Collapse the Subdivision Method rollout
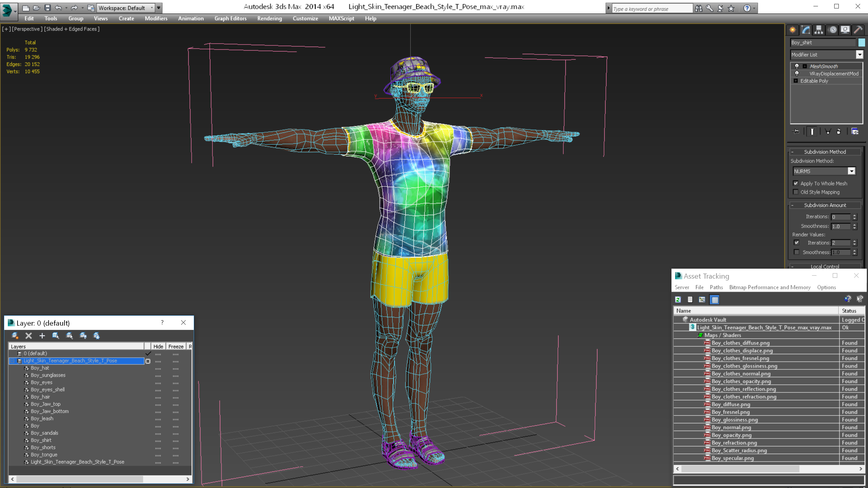 [x=825, y=152]
